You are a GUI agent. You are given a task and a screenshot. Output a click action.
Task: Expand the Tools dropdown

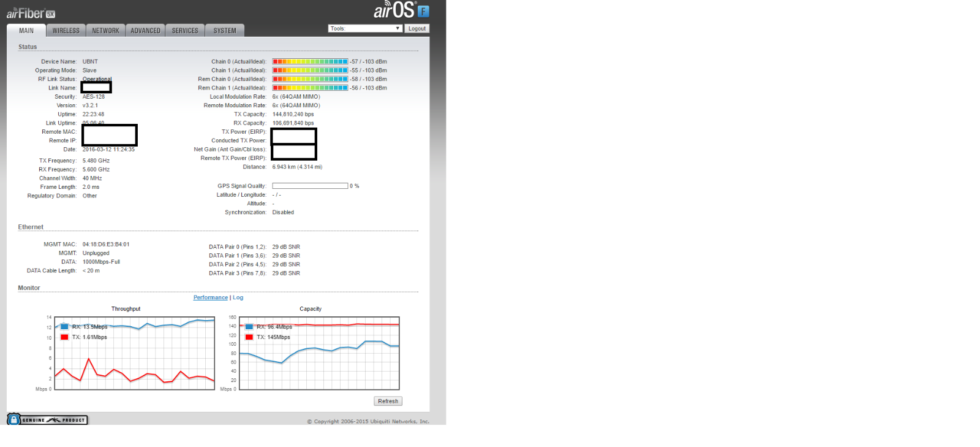pos(365,28)
